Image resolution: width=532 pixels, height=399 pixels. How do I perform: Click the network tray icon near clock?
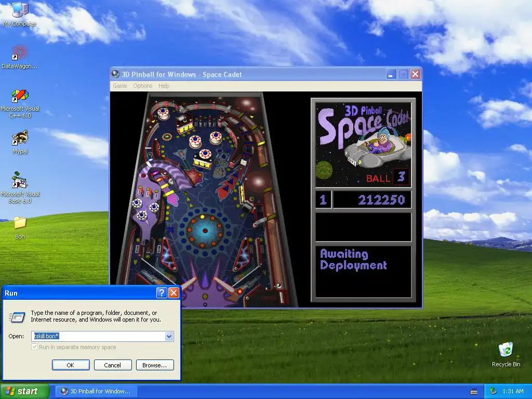(x=494, y=391)
